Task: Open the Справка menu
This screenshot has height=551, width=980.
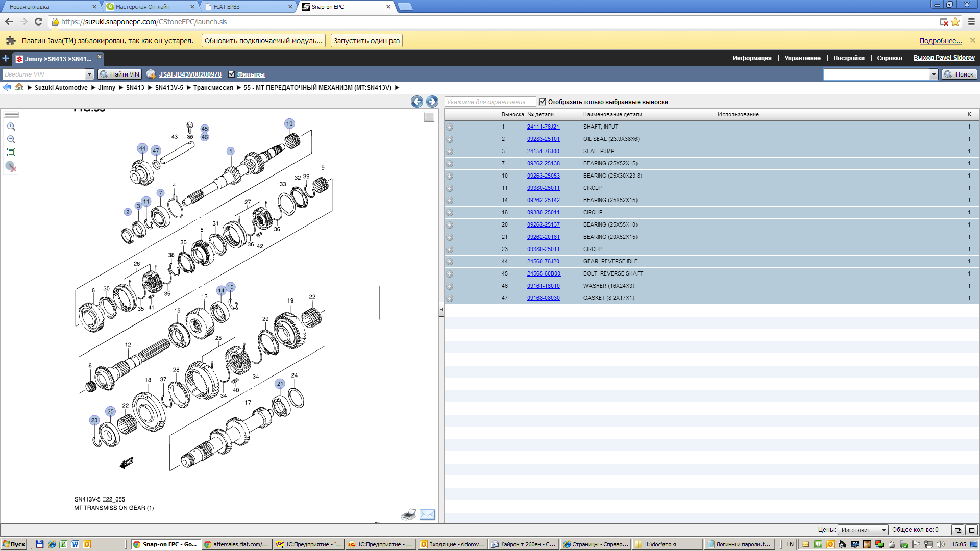Action: (x=890, y=58)
